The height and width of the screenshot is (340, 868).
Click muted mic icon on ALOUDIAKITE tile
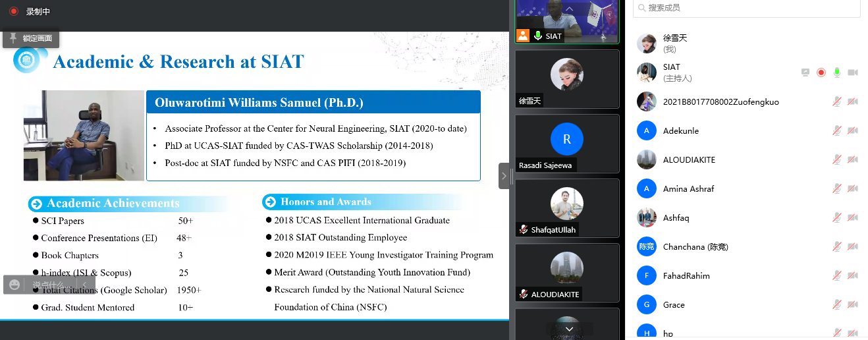point(524,295)
